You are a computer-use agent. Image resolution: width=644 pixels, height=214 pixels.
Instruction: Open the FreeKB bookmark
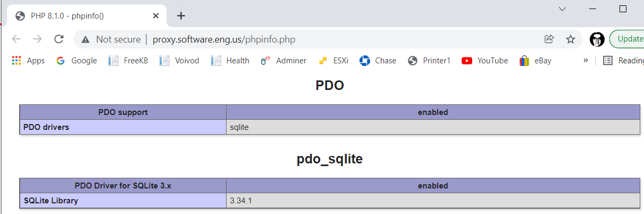128,61
